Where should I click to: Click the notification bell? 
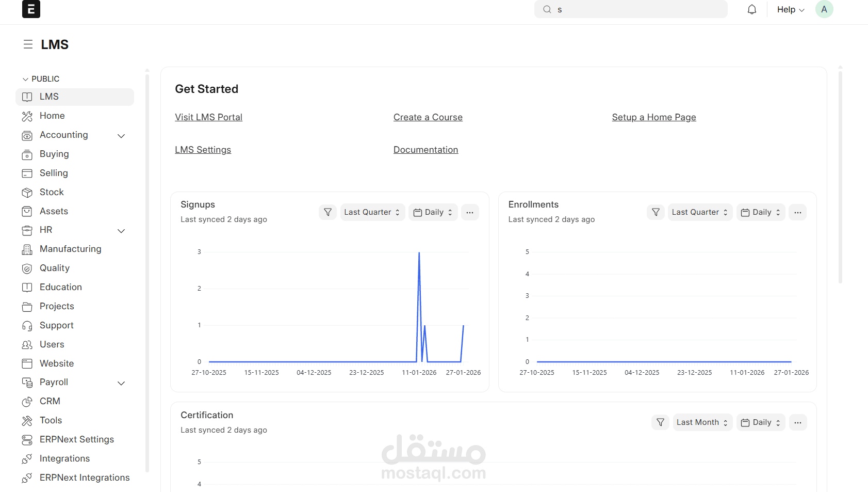click(x=751, y=9)
